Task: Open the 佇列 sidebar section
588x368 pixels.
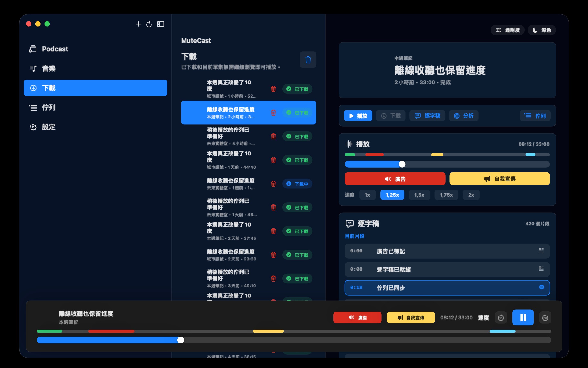Action: click(96, 107)
